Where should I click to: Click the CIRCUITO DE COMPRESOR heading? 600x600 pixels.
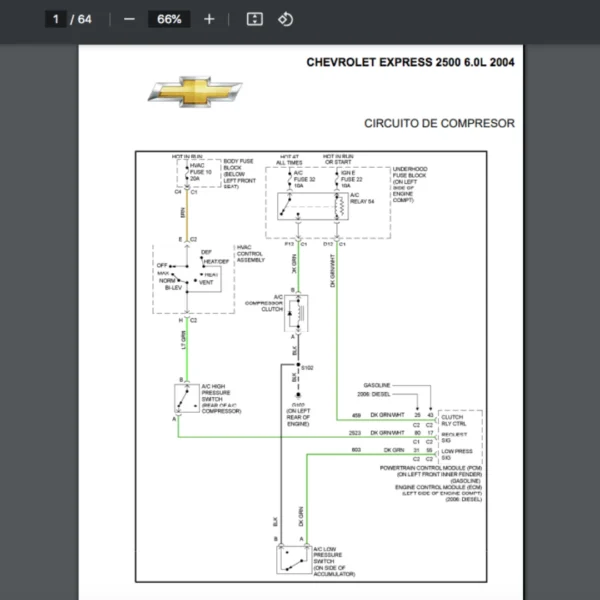(439, 124)
